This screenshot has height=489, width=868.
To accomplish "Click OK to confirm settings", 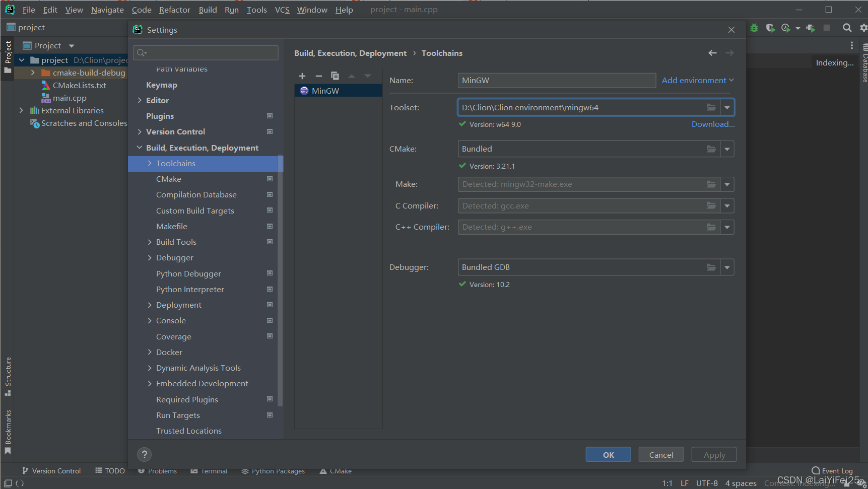I will coord(608,455).
